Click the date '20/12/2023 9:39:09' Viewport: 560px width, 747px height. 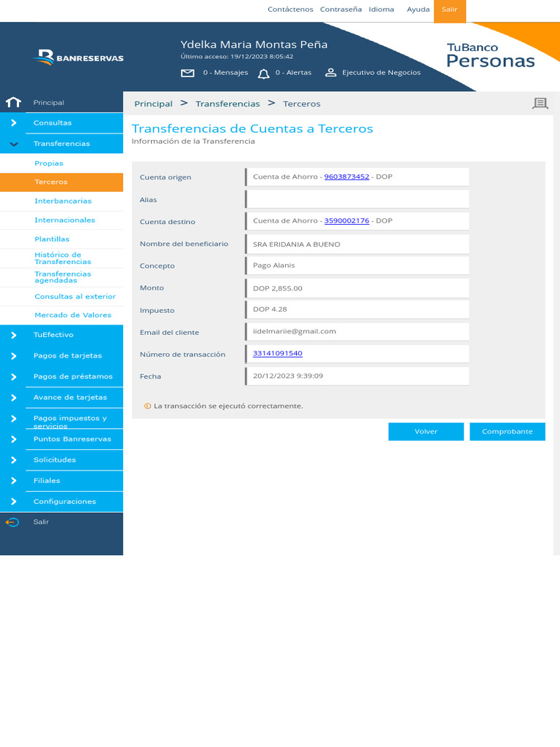(x=288, y=376)
